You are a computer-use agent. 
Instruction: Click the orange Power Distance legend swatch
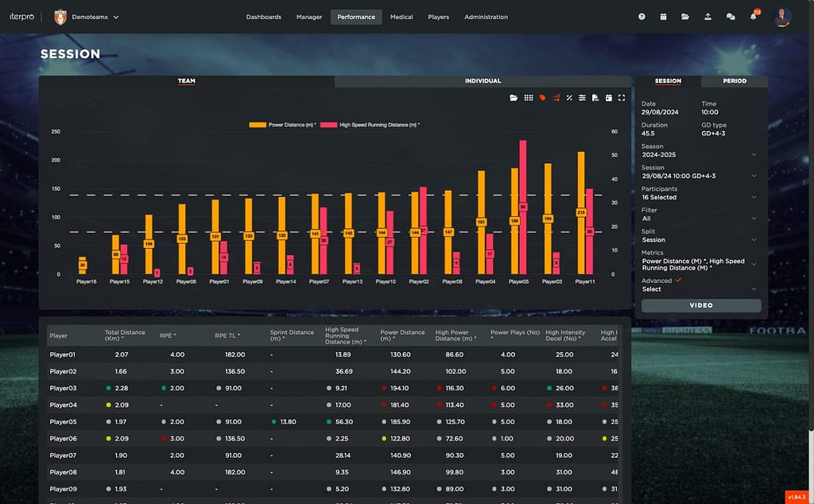click(x=258, y=125)
